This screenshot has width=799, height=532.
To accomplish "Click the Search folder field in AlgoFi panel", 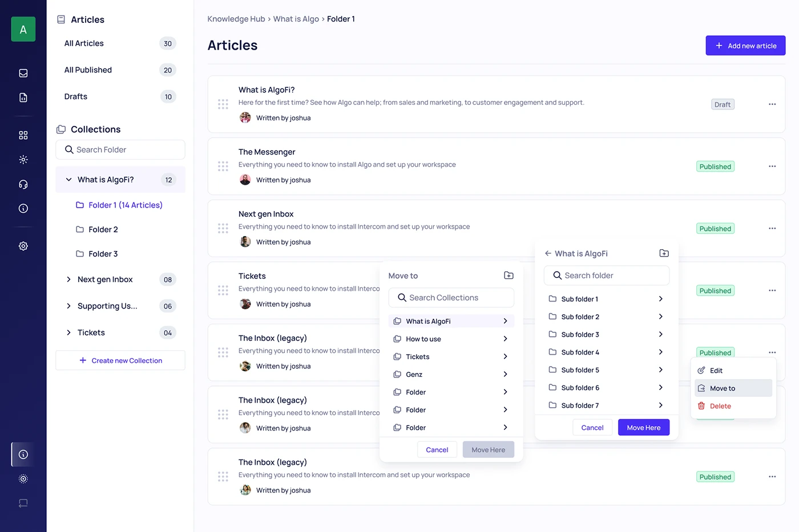I will 607,275.
